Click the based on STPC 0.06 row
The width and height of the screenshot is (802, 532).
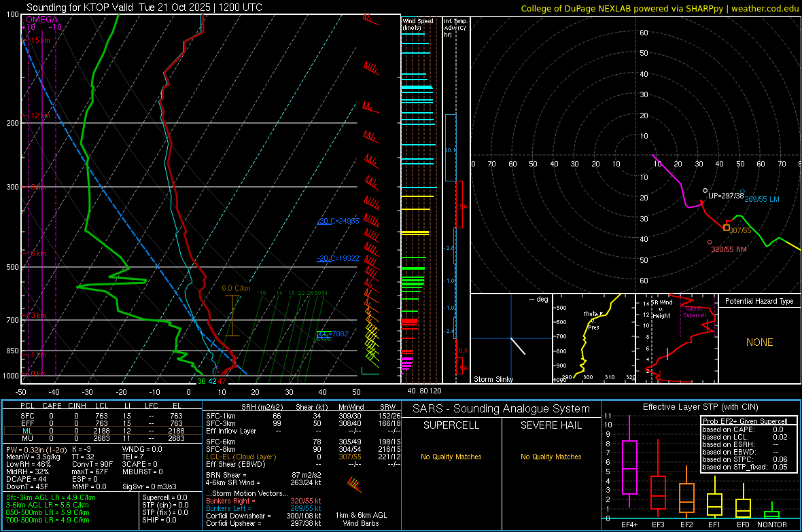[745, 459]
